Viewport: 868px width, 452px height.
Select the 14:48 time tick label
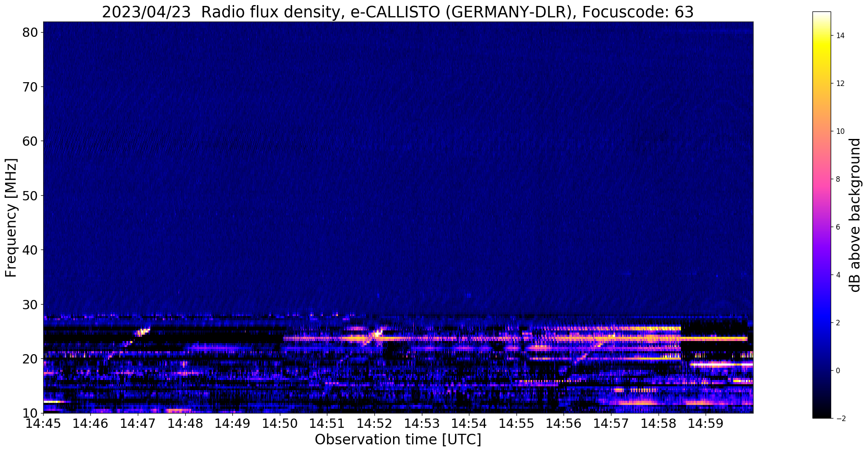[x=185, y=424]
